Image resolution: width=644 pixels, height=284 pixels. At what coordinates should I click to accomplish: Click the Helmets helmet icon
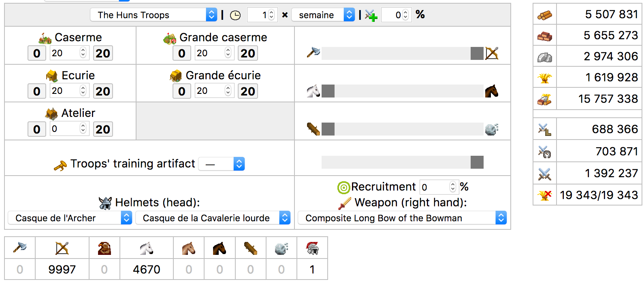(x=105, y=203)
